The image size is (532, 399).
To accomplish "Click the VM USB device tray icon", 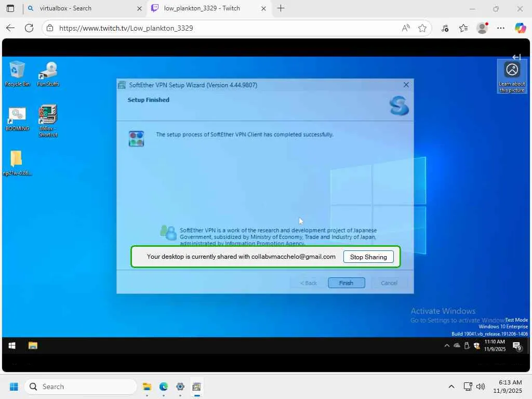I will 467,345.
